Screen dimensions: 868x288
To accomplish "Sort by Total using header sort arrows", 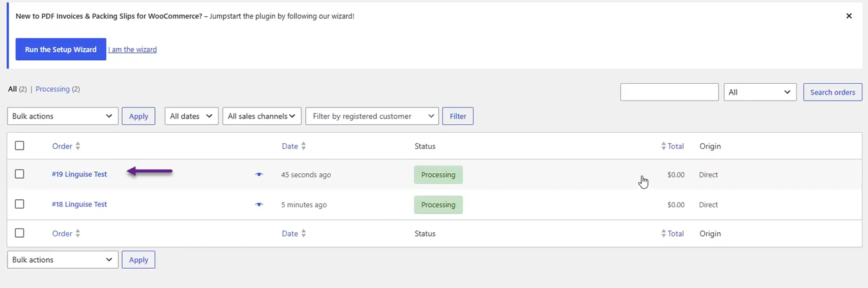I will 664,146.
